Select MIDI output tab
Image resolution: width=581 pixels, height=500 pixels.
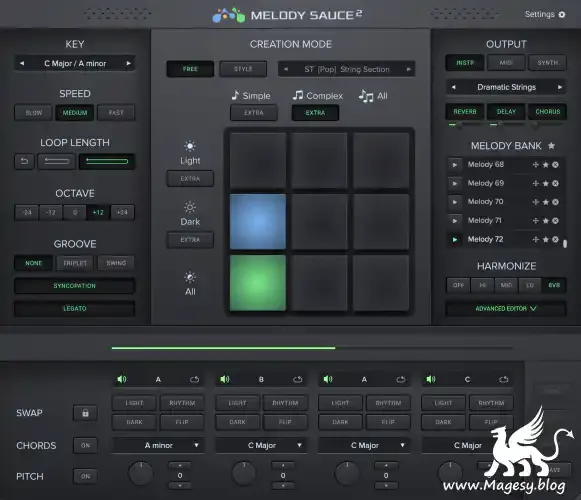(506, 63)
